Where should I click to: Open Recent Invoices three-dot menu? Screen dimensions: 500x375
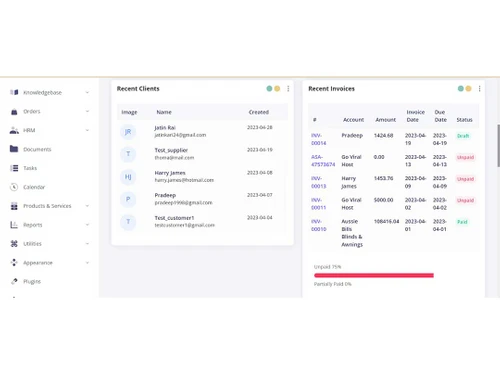[479, 89]
